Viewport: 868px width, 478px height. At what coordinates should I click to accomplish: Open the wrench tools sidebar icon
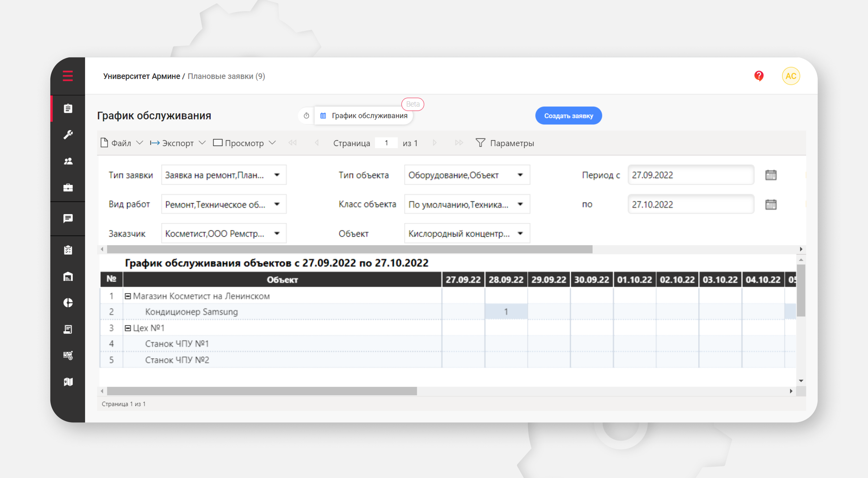coord(68,135)
